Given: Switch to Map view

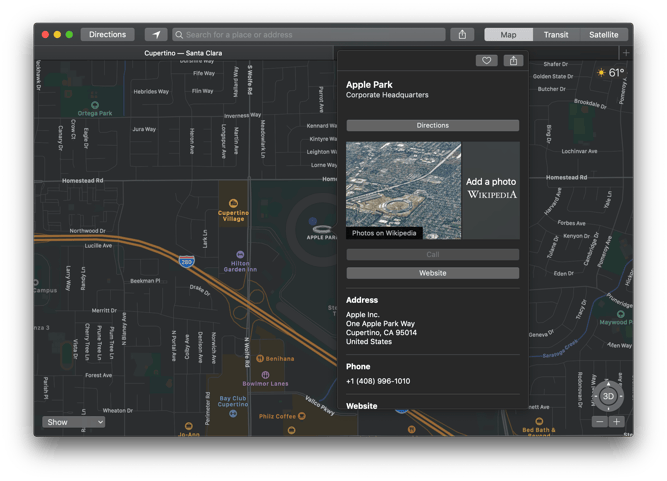Looking at the screenshot, I should pyautogui.click(x=508, y=34).
